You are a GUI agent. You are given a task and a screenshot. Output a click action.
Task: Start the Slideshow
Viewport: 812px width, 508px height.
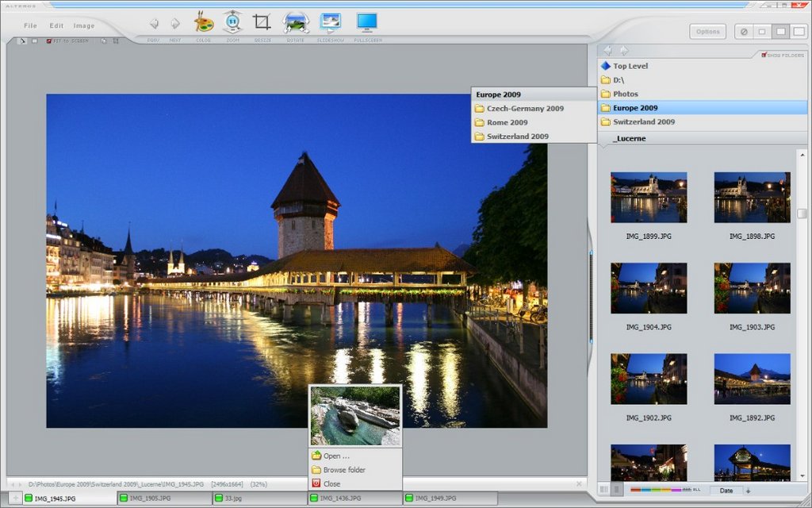[330, 23]
